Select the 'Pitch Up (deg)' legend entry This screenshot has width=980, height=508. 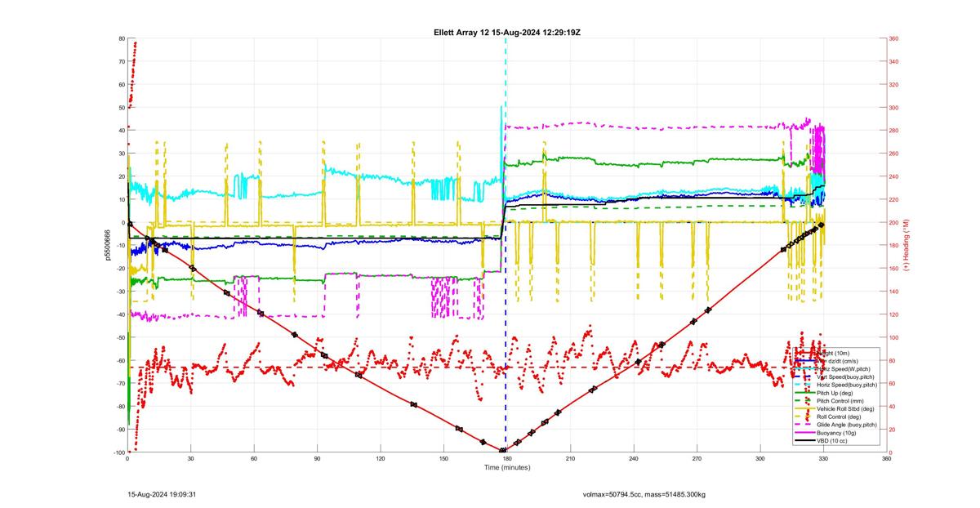[x=835, y=393]
